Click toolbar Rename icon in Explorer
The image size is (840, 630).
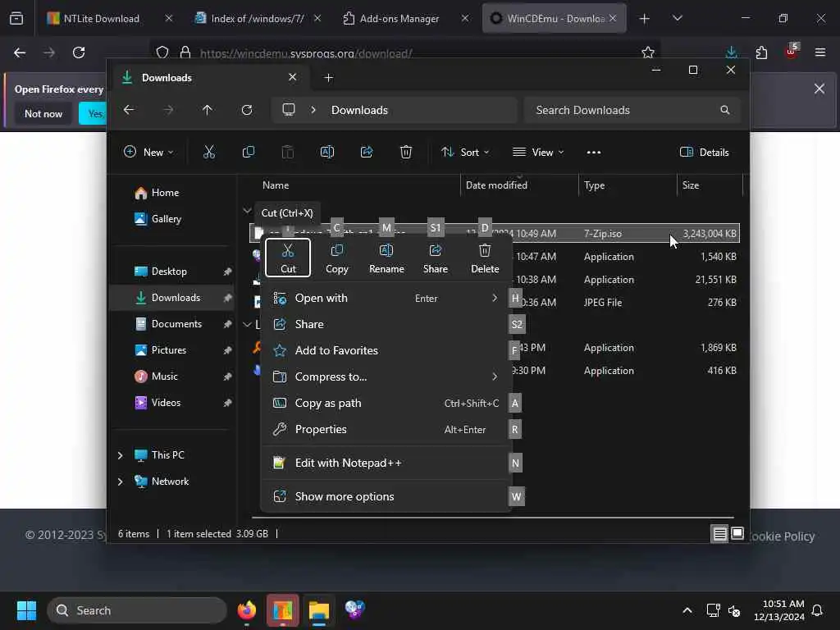coord(327,152)
